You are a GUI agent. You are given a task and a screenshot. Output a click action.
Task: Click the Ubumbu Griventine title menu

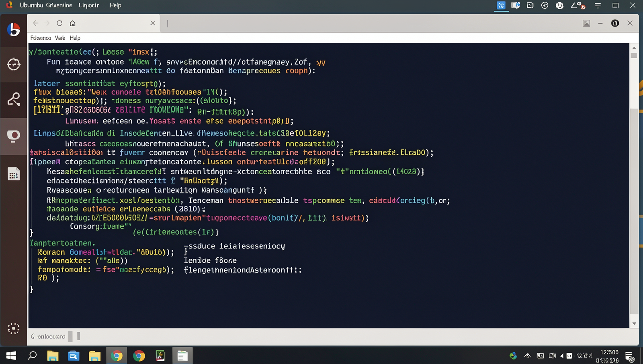[x=46, y=5]
